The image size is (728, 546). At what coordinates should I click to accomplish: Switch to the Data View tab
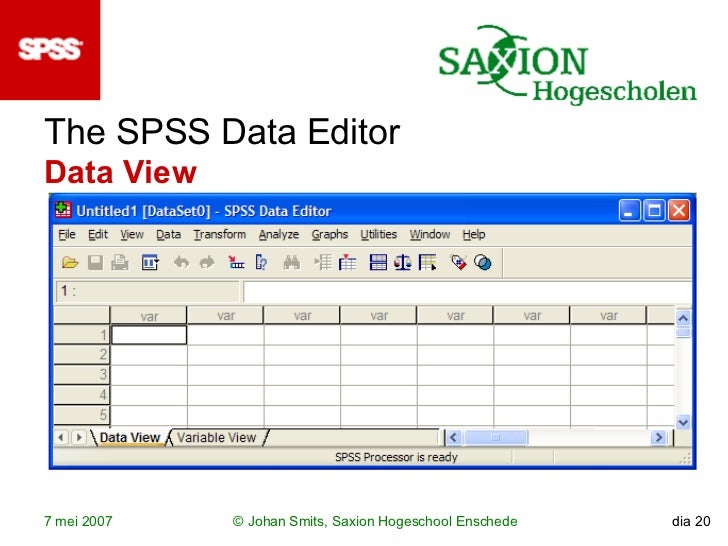tap(130, 437)
